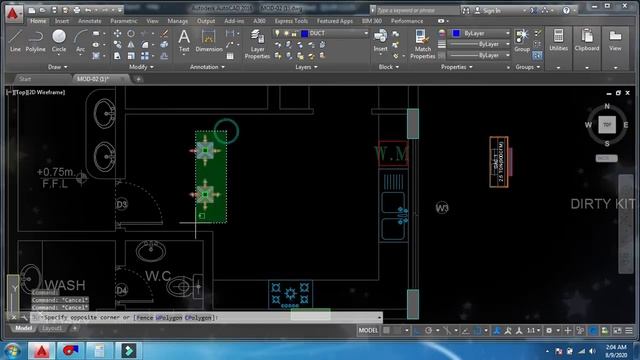Click the AutoCAD application menu button
This screenshot has width=640, height=360.
pos(13,13)
